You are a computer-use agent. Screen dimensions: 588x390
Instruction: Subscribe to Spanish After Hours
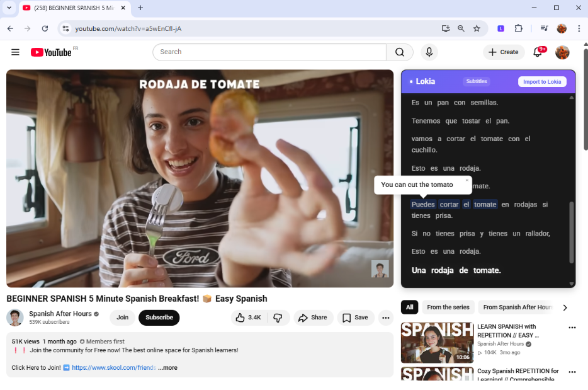[x=159, y=318]
